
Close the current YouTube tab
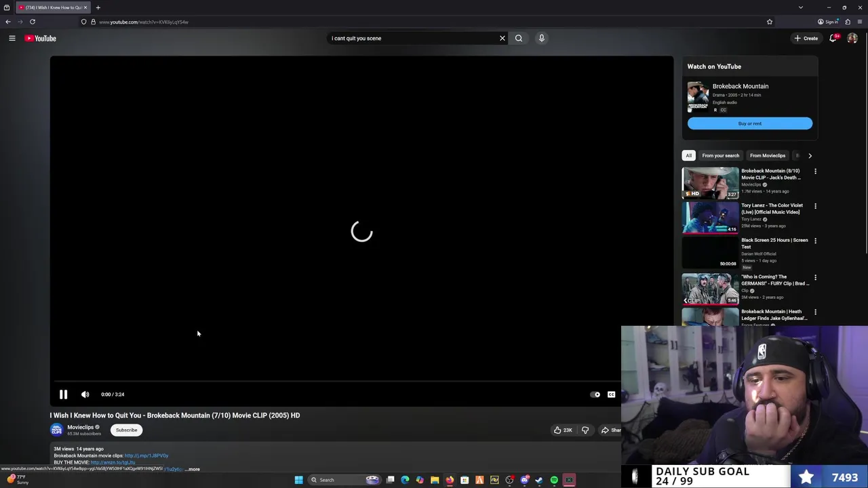[85, 7]
